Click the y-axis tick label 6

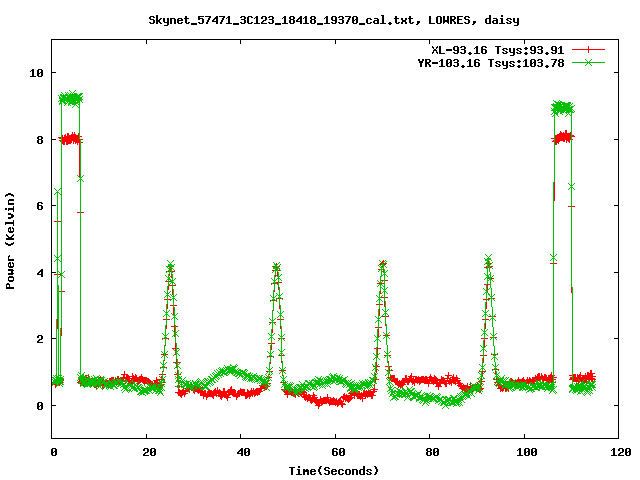point(40,206)
